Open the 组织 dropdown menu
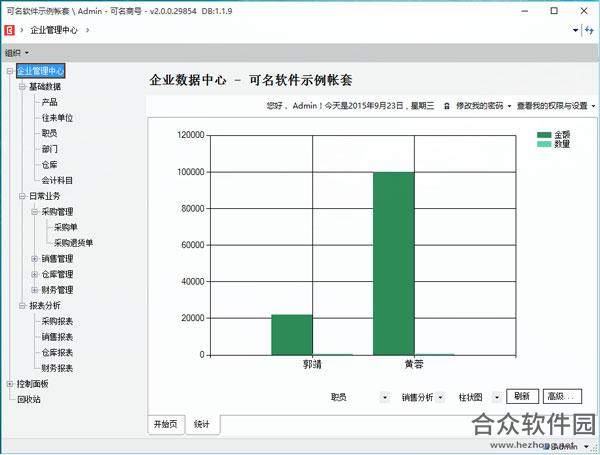This screenshot has height=455, width=600. tap(17, 53)
